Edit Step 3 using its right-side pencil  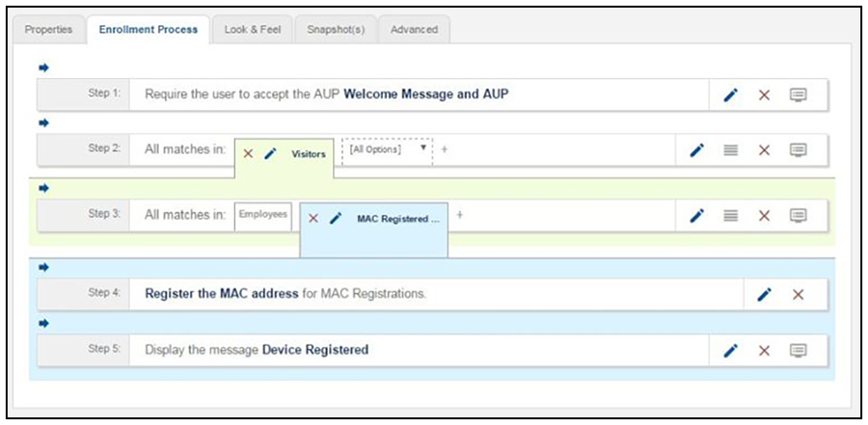click(x=697, y=215)
